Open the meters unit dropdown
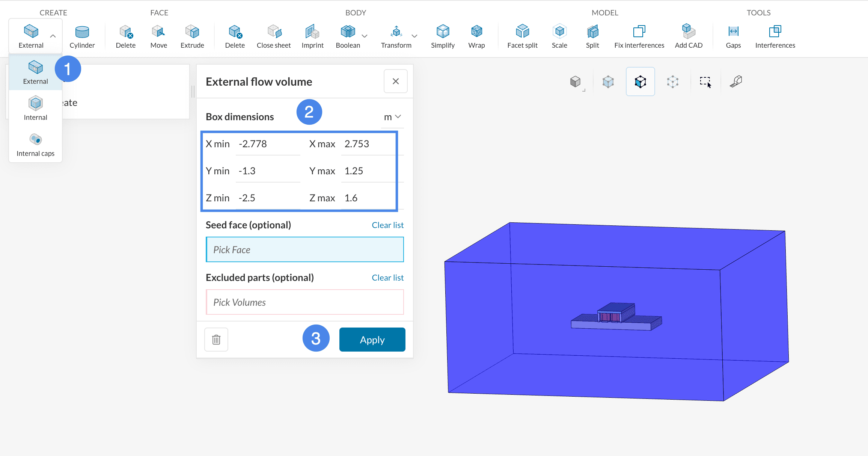Screen dimensions: 868x456 (x=392, y=117)
